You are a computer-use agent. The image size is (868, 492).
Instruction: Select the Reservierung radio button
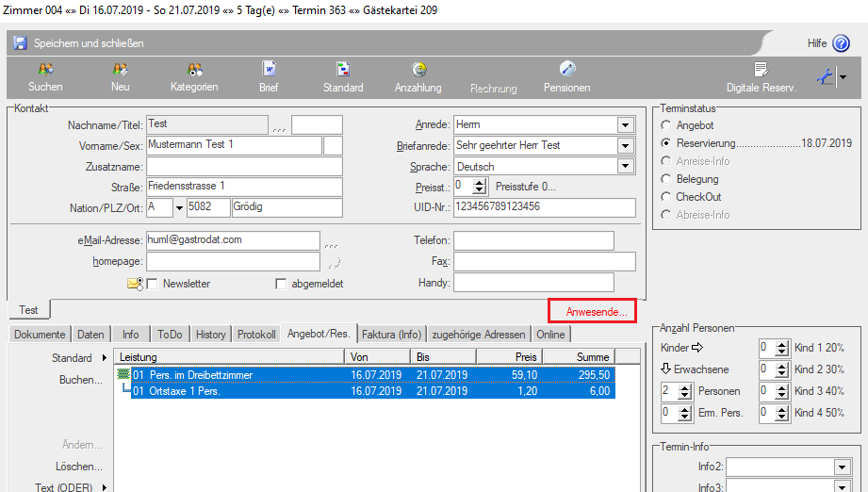pos(666,142)
